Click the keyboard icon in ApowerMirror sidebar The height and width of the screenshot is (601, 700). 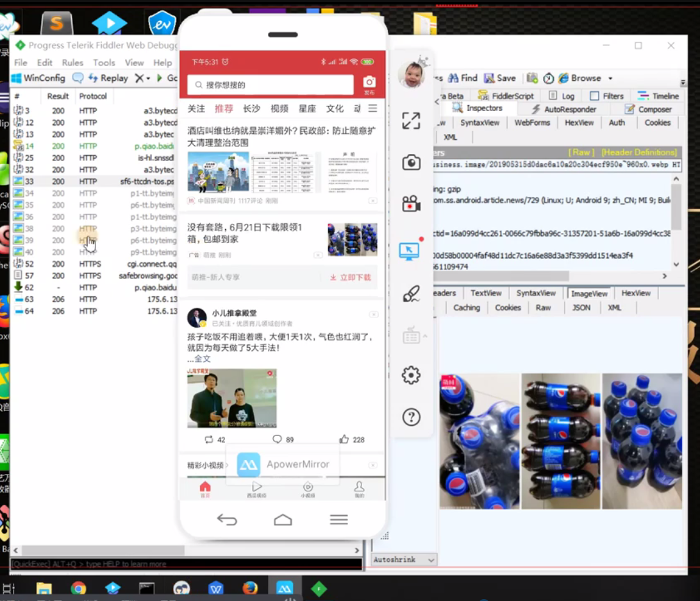[x=411, y=335]
